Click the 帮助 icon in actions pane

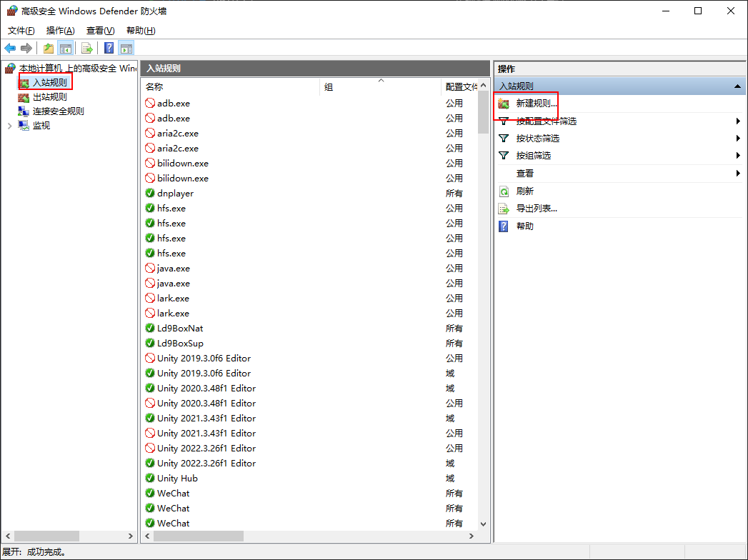tap(504, 226)
